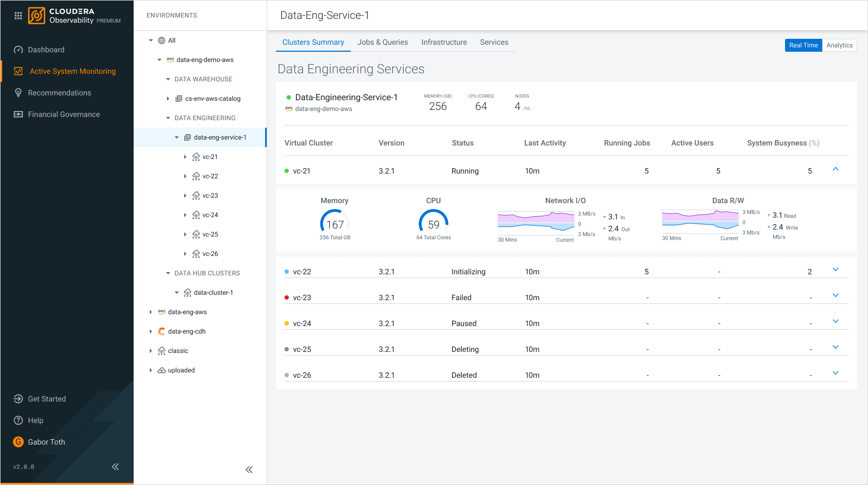The image size is (868, 485).
Task: Click the Cloudera Observability logo
Action: pyautogui.click(x=37, y=16)
